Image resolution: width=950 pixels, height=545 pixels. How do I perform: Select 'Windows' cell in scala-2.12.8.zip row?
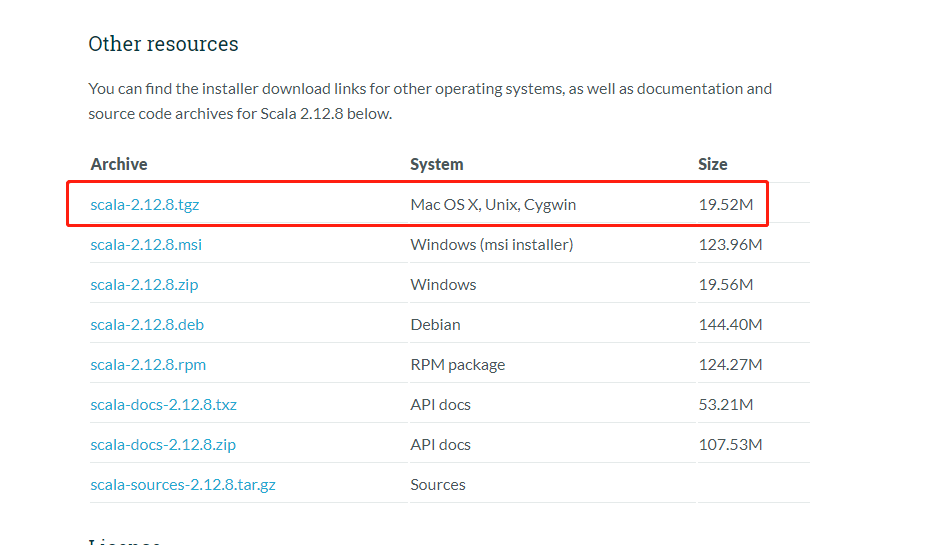click(x=443, y=285)
